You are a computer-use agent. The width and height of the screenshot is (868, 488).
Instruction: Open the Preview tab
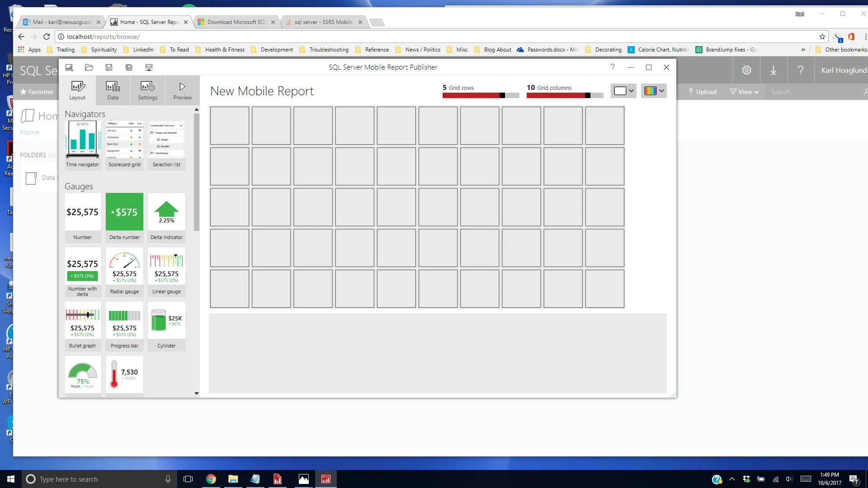coord(182,90)
